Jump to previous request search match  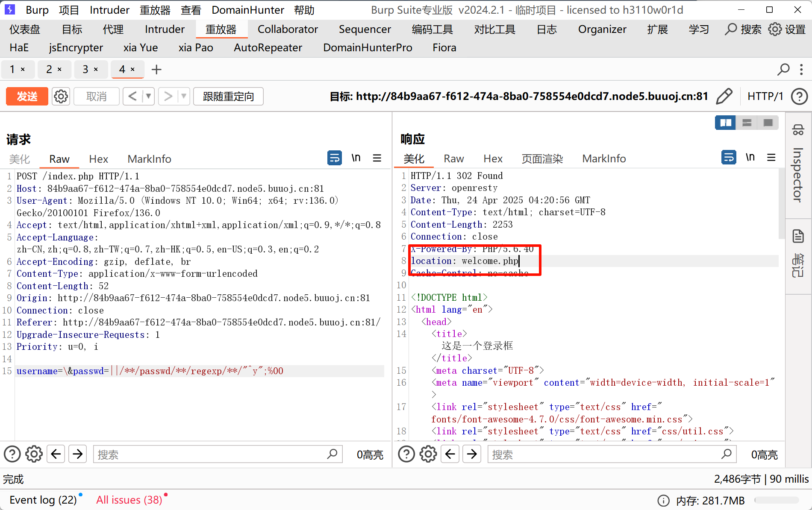point(56,454)
